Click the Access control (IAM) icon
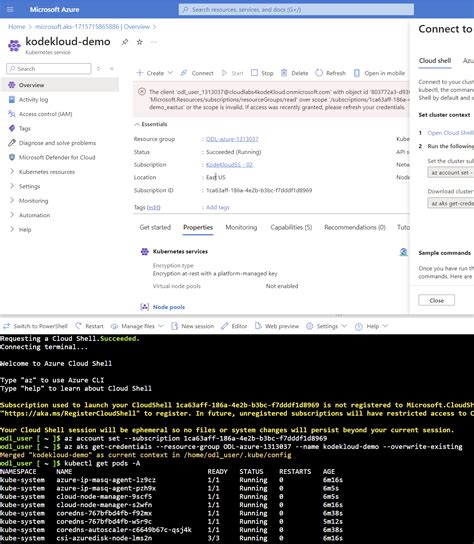The width and height of the screenshot is (474, 544). (x=12, y=114)
